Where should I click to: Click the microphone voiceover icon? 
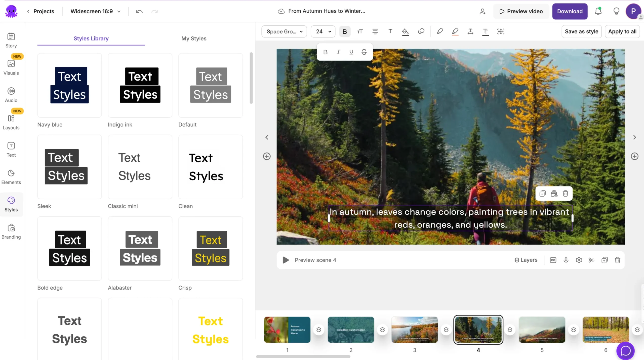(566, 260)
